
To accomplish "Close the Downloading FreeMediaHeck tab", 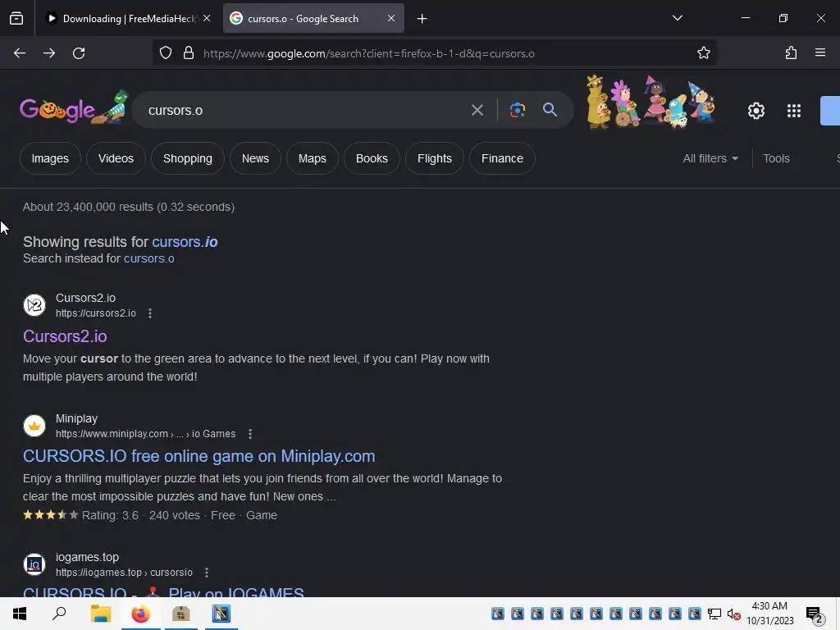I will pyautogui.click(x=207, y=18).
